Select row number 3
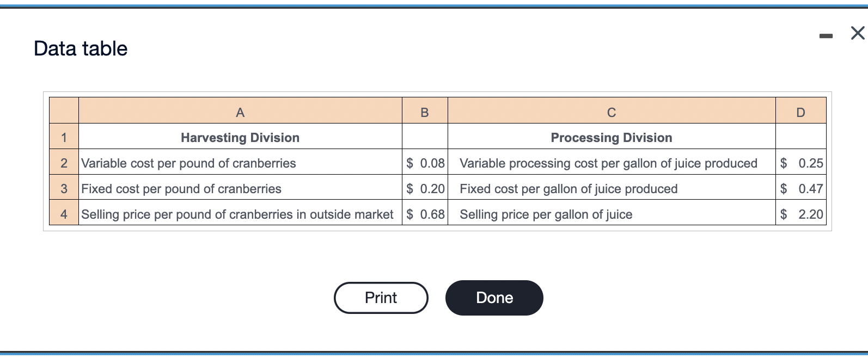 coord(64,188)
